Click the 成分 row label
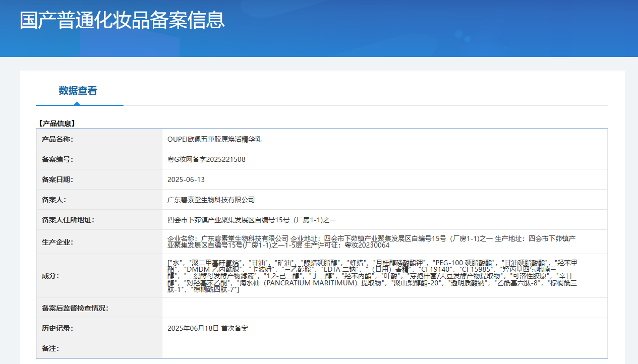The height and width of the screenshot is (364, 638). 50,276
